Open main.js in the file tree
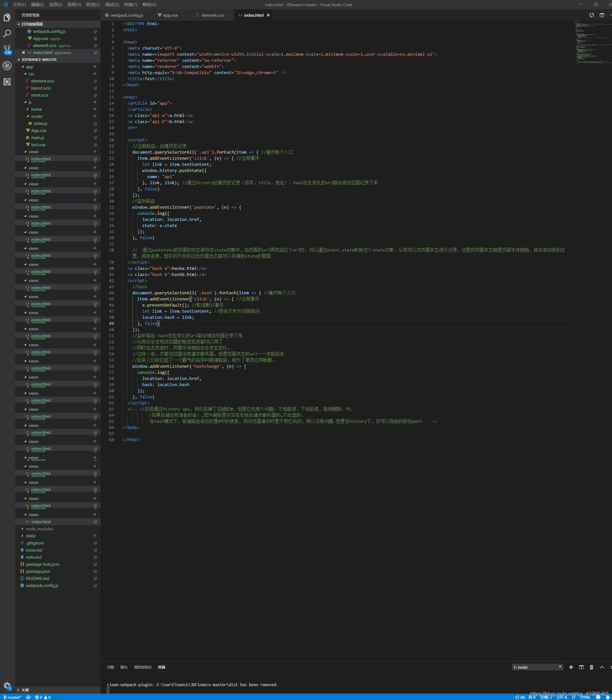The height and width of the screenshot is (700, 612). (58, 137)
